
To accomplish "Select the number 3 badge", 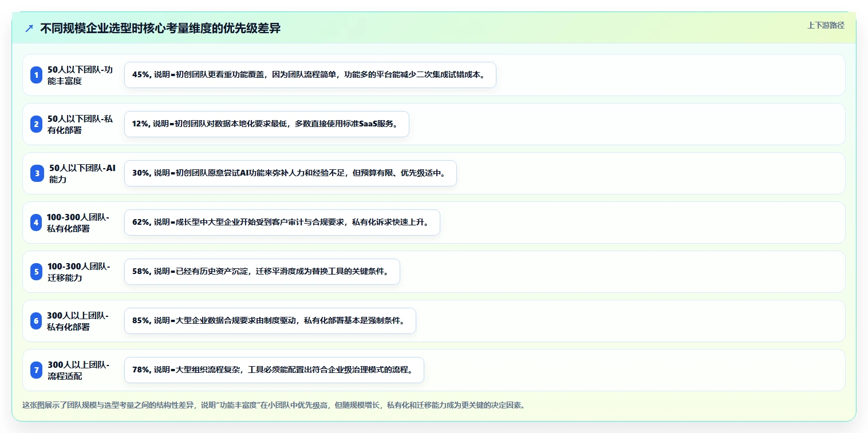I will (x=37, y=173).
